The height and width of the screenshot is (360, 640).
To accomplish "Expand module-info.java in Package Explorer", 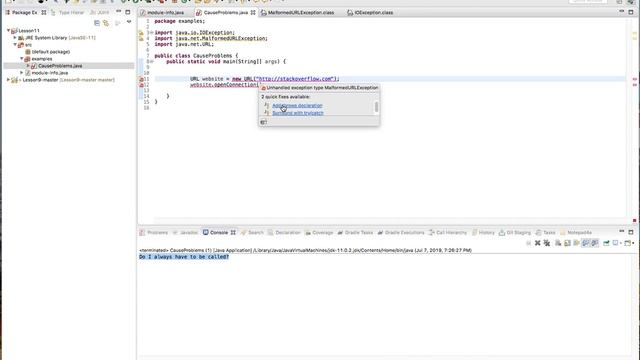I will (x=22, y=73).
